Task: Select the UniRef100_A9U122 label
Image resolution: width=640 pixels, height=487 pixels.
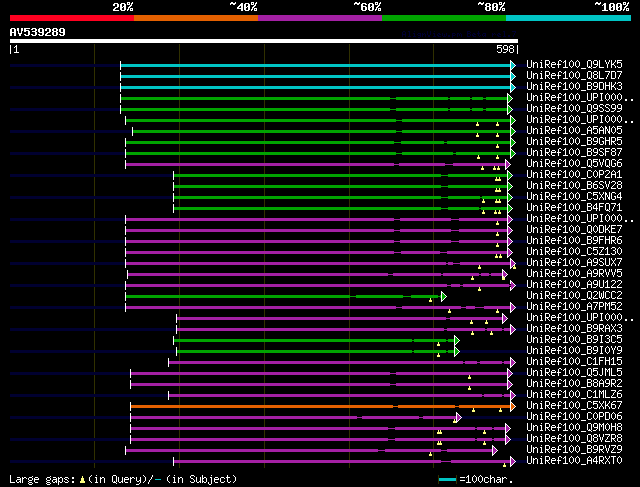Action: (574, 285)
